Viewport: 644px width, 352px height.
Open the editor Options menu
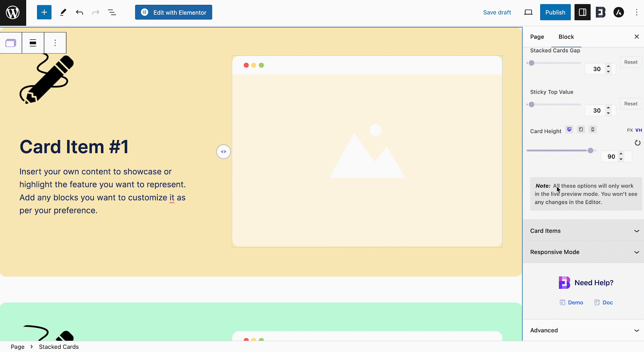click(x=636, y=12)
